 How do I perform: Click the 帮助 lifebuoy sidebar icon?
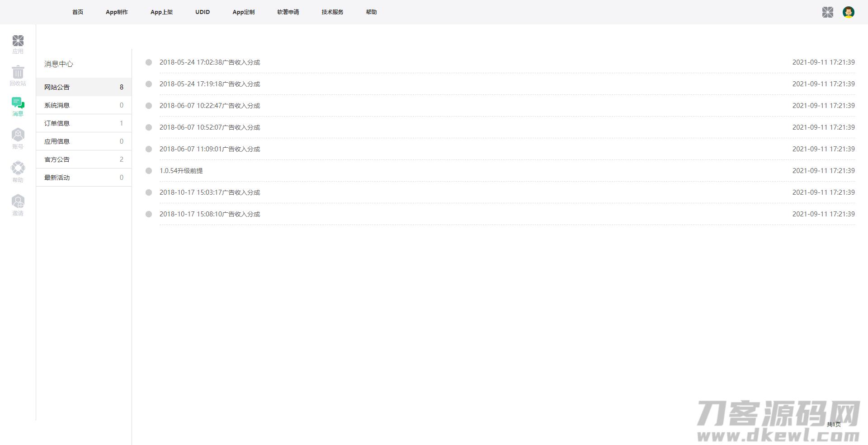pyautogui.click(x=18, y=172)
